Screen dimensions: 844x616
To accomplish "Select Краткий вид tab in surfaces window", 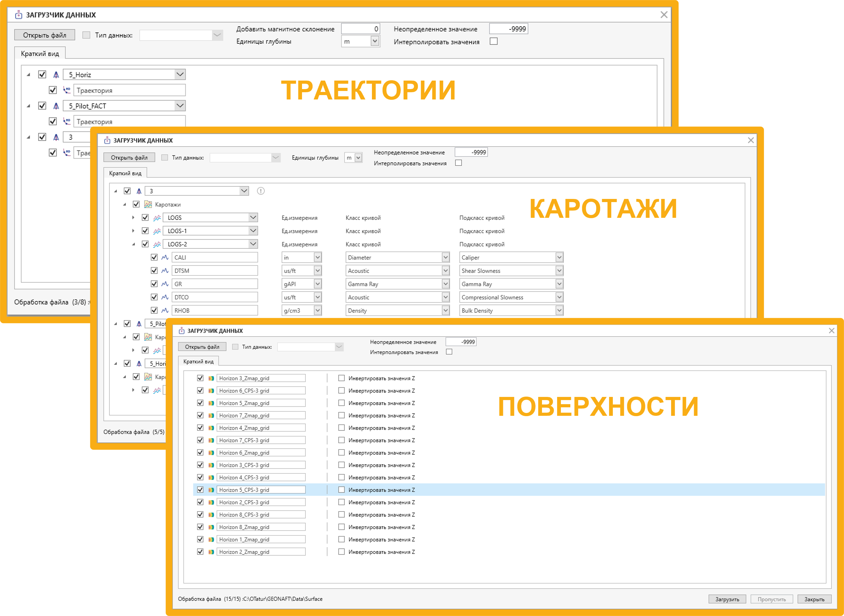I will click(198, 362).
